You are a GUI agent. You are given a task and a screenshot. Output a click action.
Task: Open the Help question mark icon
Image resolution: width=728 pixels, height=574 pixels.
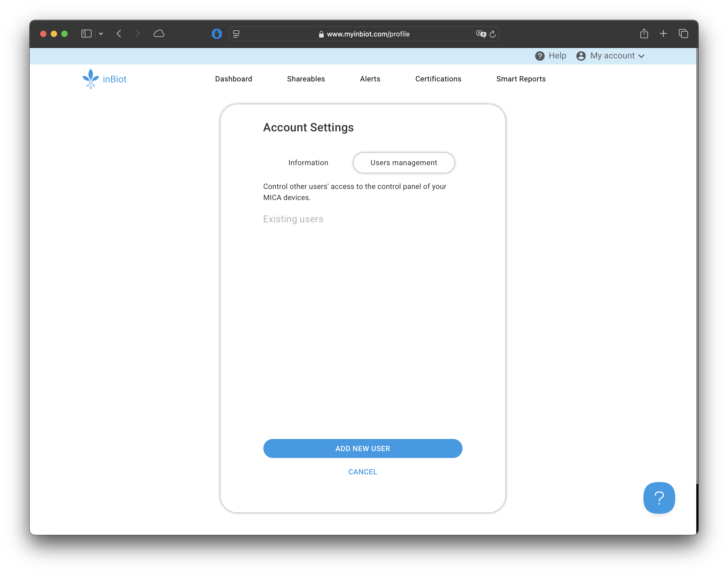point(540,56)
